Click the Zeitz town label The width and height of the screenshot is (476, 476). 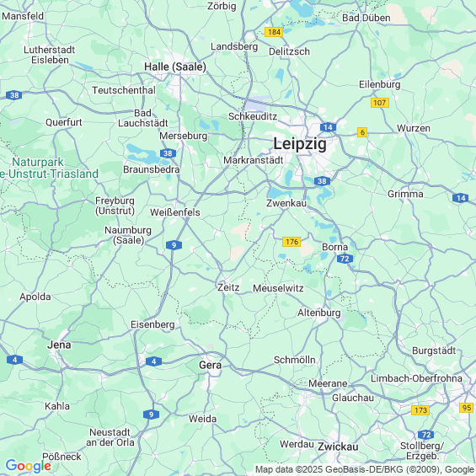(x=228, y=287)
